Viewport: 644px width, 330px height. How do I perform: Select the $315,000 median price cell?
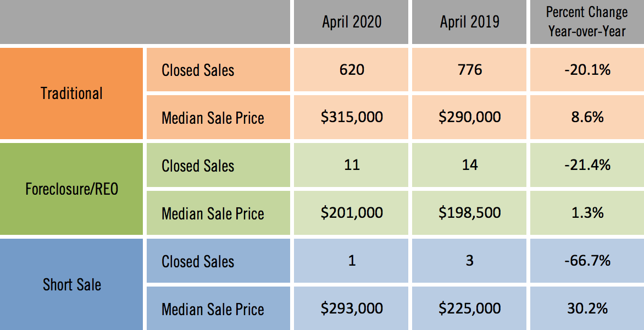(352, 117)
